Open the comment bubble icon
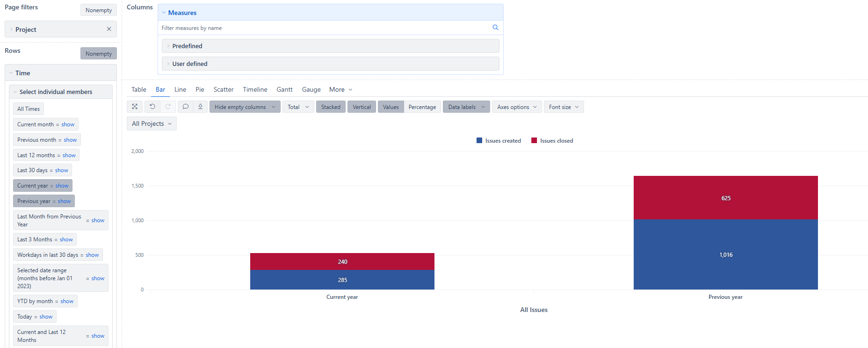Screen dimensions: 868x348 (x=185, y=107)
